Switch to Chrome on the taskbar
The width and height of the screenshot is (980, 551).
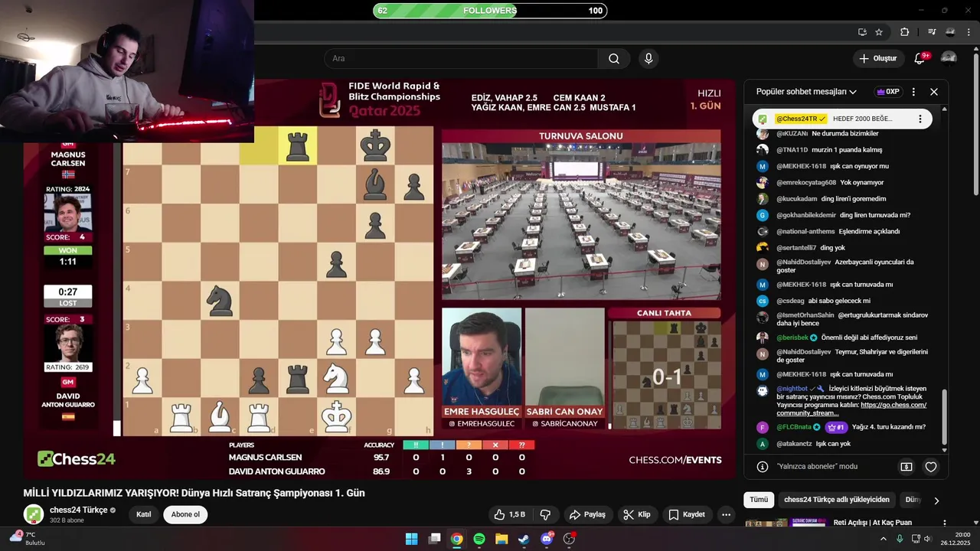point(456,539)
